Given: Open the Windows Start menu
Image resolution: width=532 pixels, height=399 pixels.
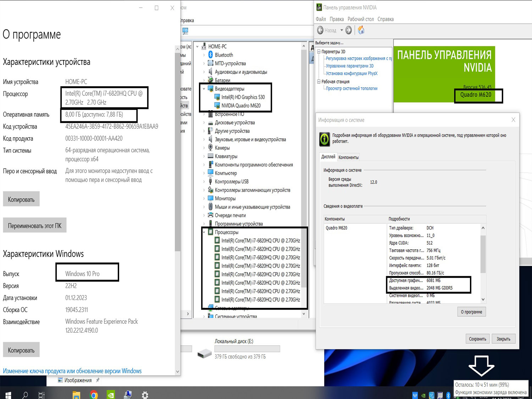Looking at the screenshot, I should (x=8, y=395).
